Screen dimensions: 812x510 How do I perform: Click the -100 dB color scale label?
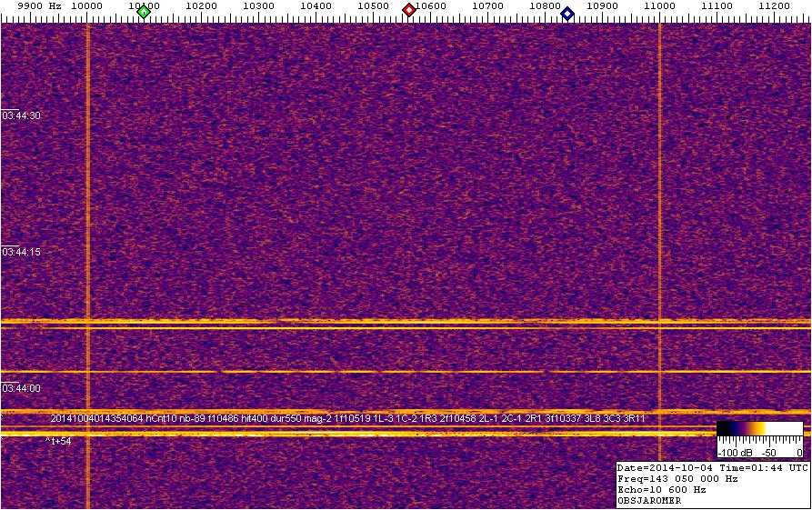click(731, 452)
